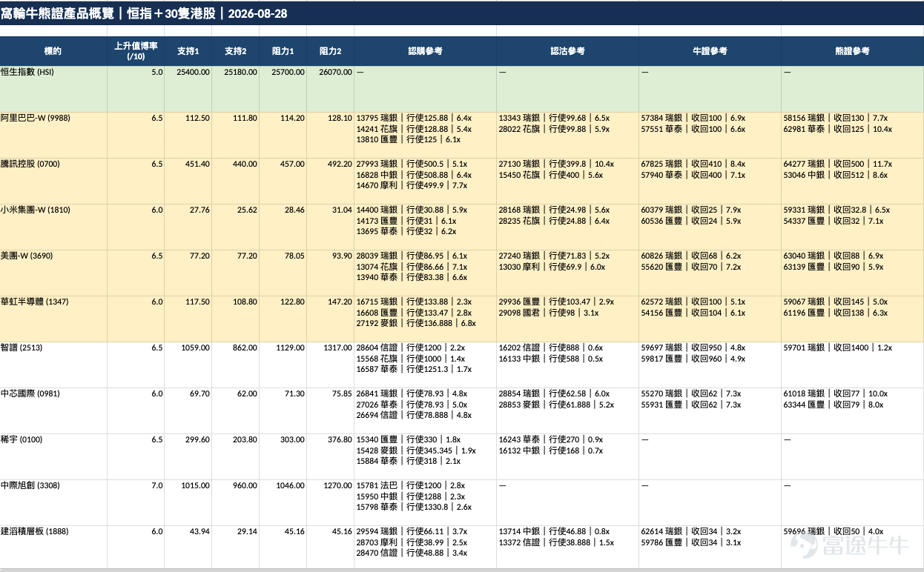Click call warrant 13795 瑞銀 行使125.88
Screen dimensions: 924x572
[x=414, y=118]
